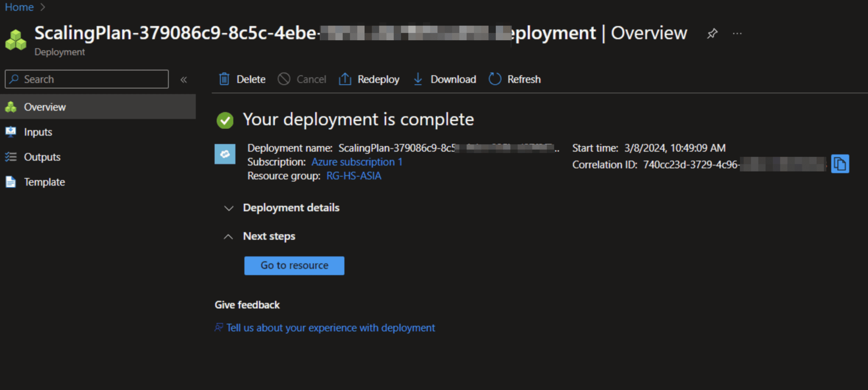The width and height of the screenshot is (868, 390).
Task: Click the Template document icon in sidebar
Action: [11, 182]
